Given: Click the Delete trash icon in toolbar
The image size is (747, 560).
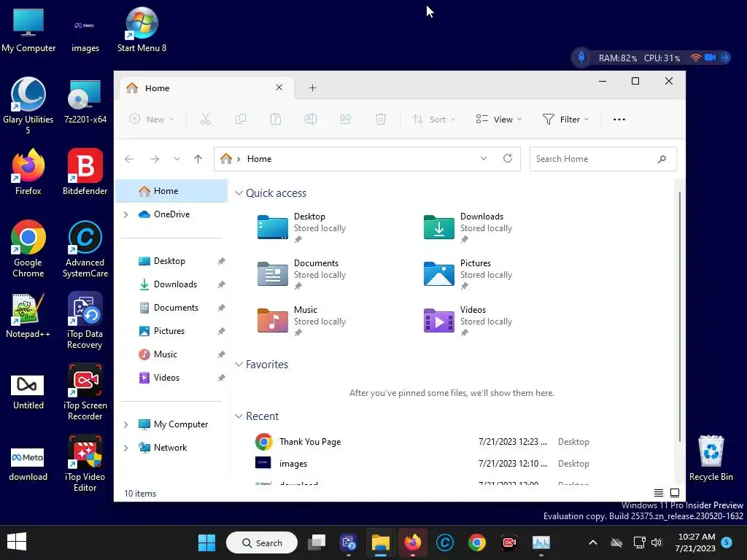Looking at the screenshot, I should click(381, 119).
